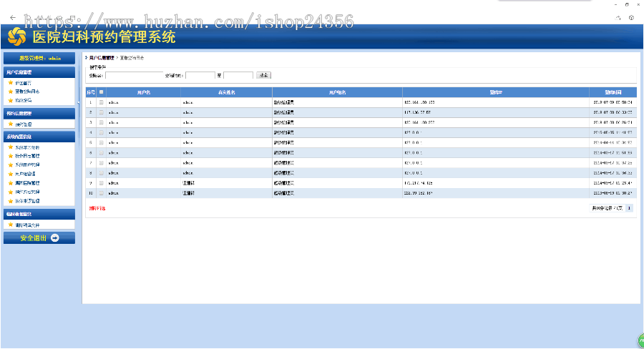This screenshot has height=349, width=644.
Task: Click the browser back arrow
Action: coord(13,18)
